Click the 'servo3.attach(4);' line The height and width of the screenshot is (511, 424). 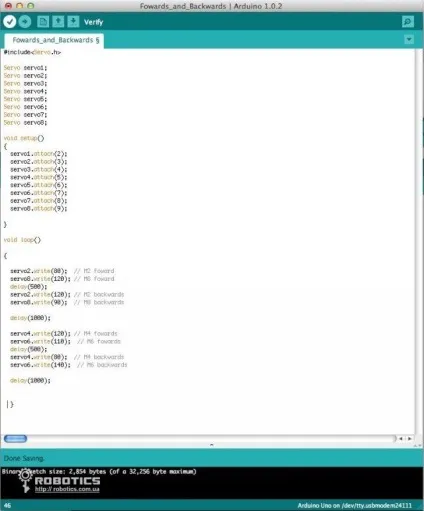coord(39,169)
